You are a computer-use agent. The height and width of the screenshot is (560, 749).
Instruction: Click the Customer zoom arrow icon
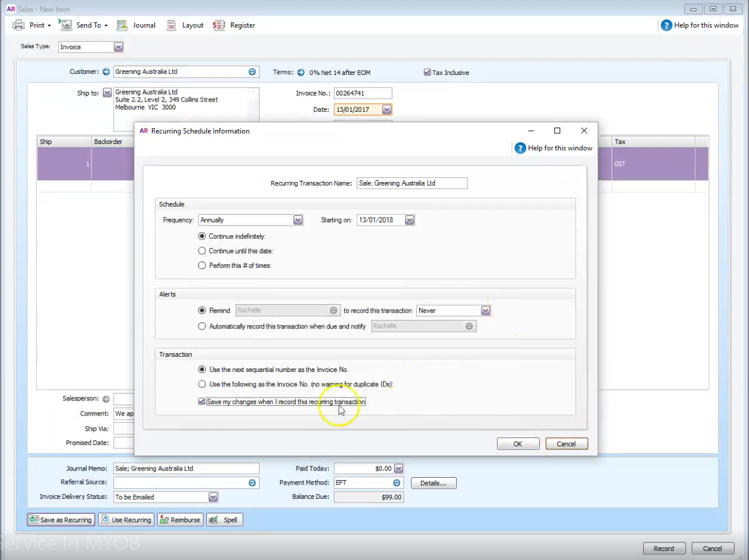tap(106, 72)
